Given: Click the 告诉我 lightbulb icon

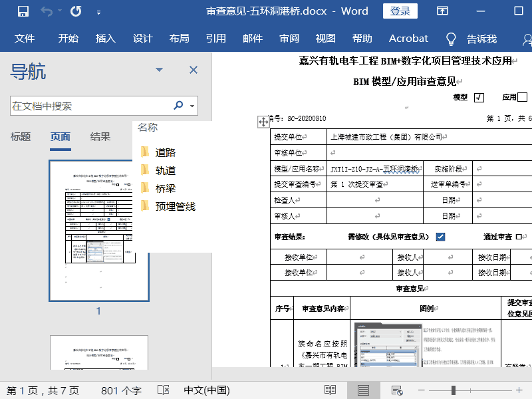Looking at the screenshot, I should click(451, 39).
